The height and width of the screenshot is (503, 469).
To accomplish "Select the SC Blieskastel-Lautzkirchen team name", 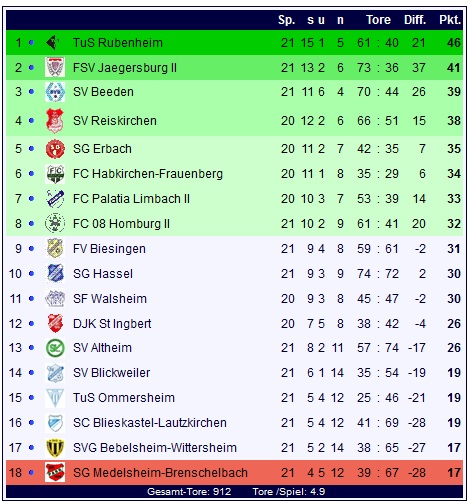I will pyautogui.click(x=150, y=423).
